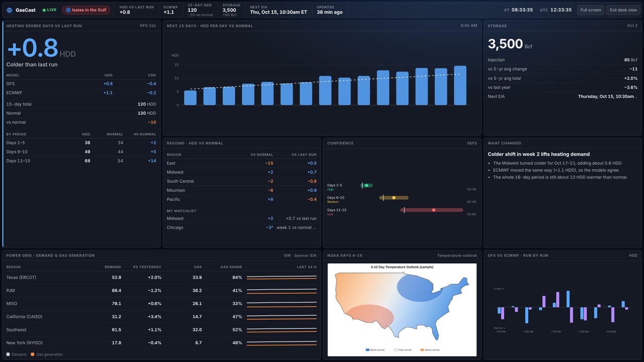Select the Mountain region row

[242, 190]
